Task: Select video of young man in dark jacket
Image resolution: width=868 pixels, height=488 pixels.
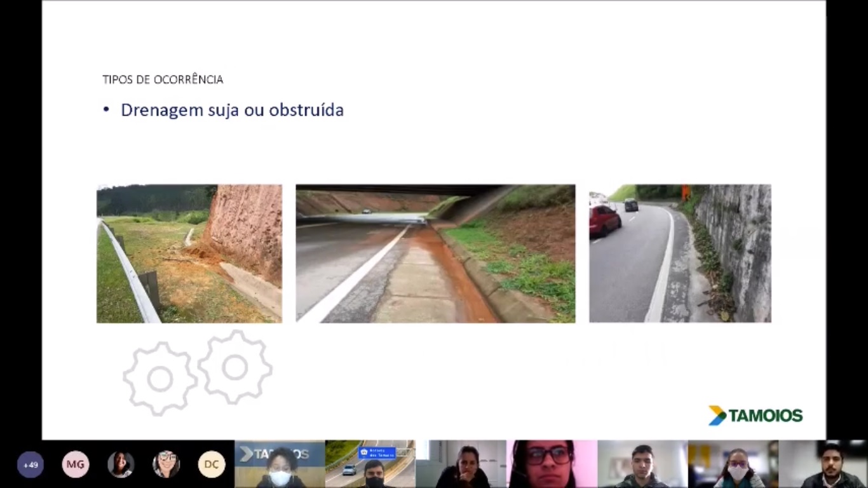Action: pos(642,464)
